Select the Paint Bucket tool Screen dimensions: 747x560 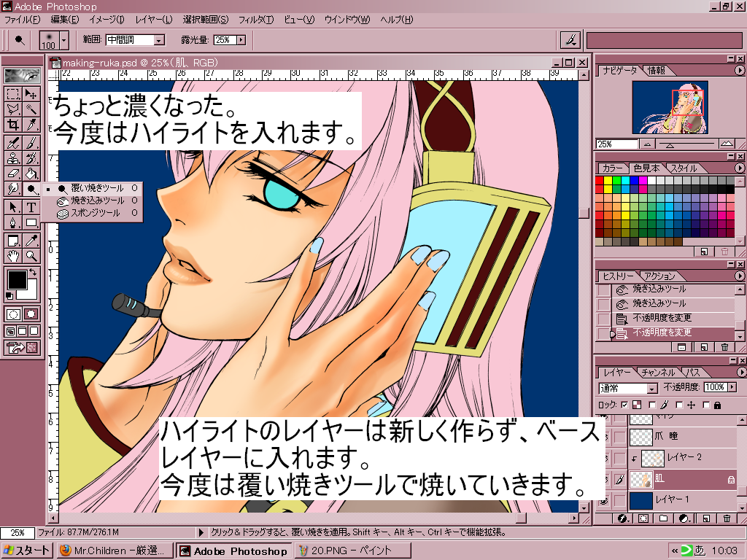[x=31, y=174]
